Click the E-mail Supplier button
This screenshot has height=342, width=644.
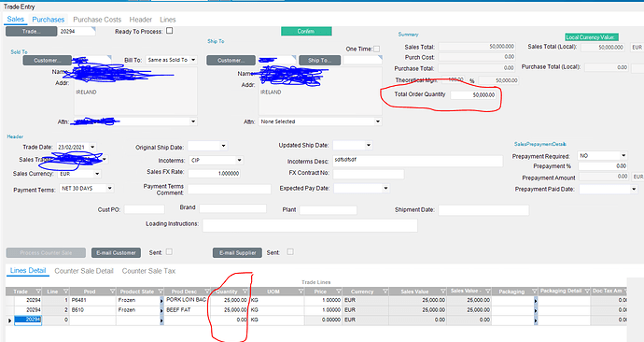(x=237, y=253)
